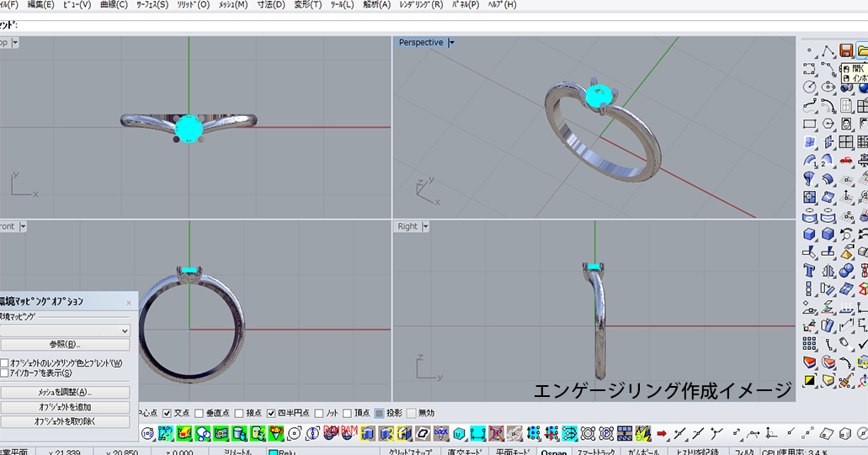Screen dimensions: 868x455
Task: Click the Lock icon in the bottom toolbar
Action: (442, 433)
